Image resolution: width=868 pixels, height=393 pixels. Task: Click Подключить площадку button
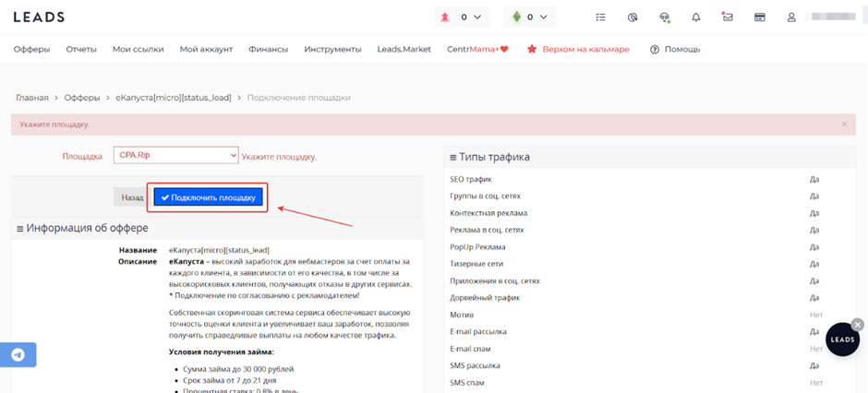(x=208, y=197)
